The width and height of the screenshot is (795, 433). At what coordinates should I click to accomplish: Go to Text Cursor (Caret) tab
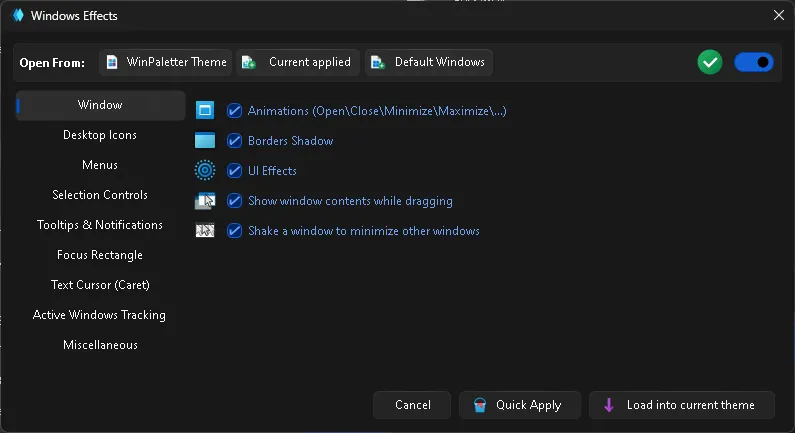(100, 285)
